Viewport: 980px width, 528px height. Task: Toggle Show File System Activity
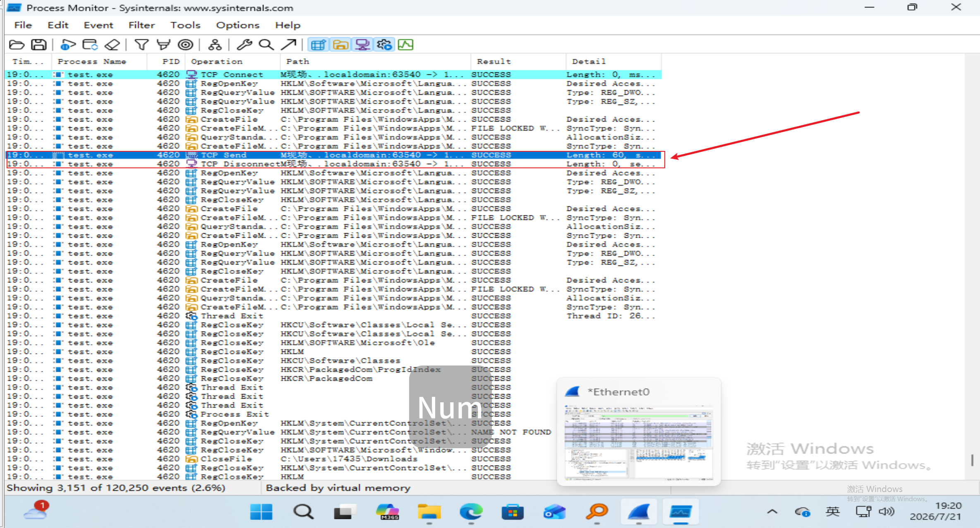click(340, 45)
